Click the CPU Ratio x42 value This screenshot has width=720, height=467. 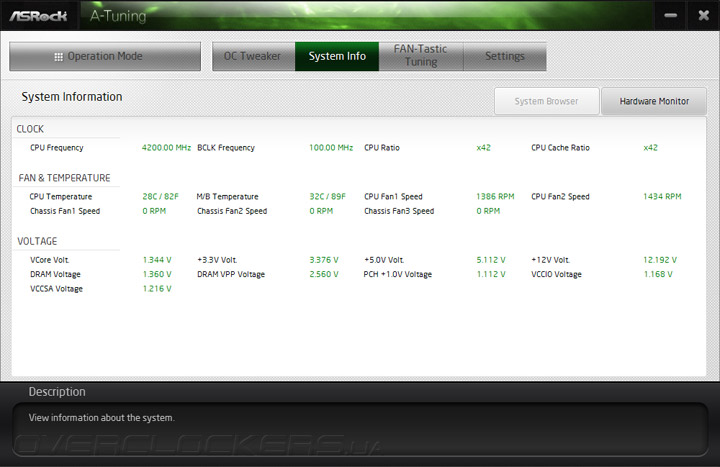[484, 148]
